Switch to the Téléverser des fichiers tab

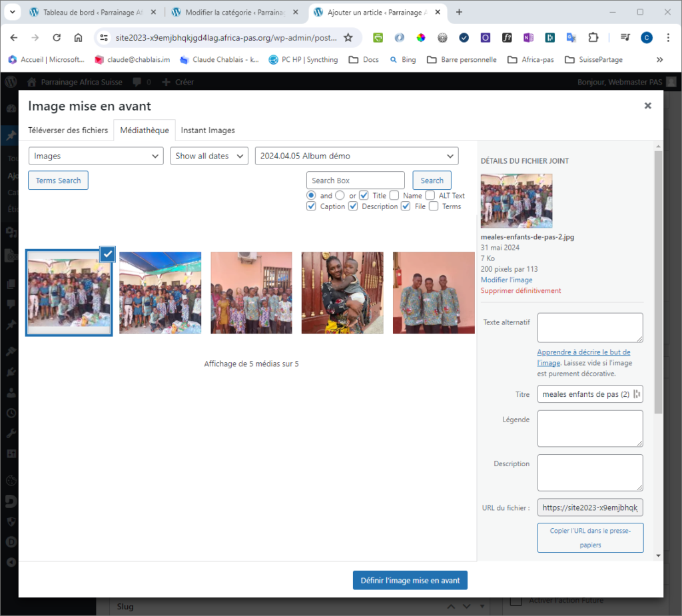pos(68,131)
